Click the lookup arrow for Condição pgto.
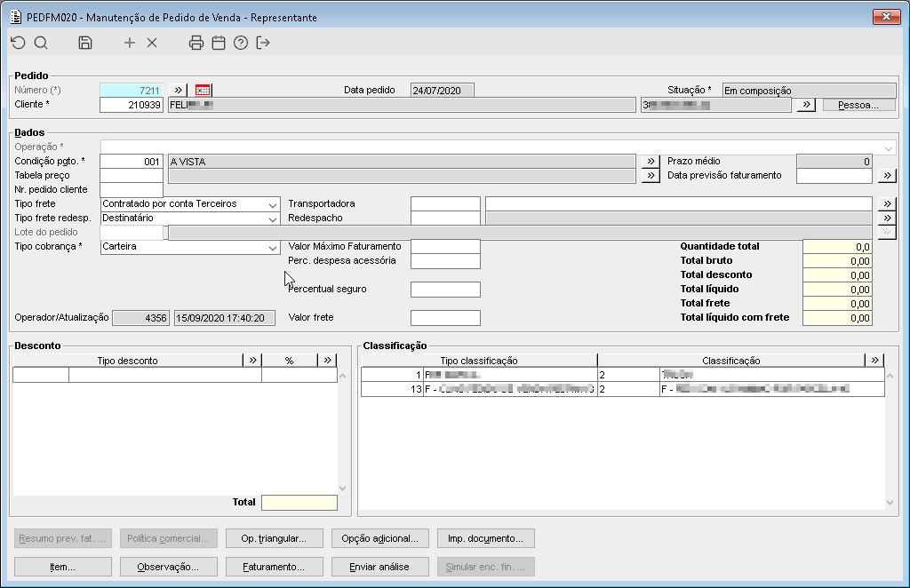910x588 pixels. 651,162
